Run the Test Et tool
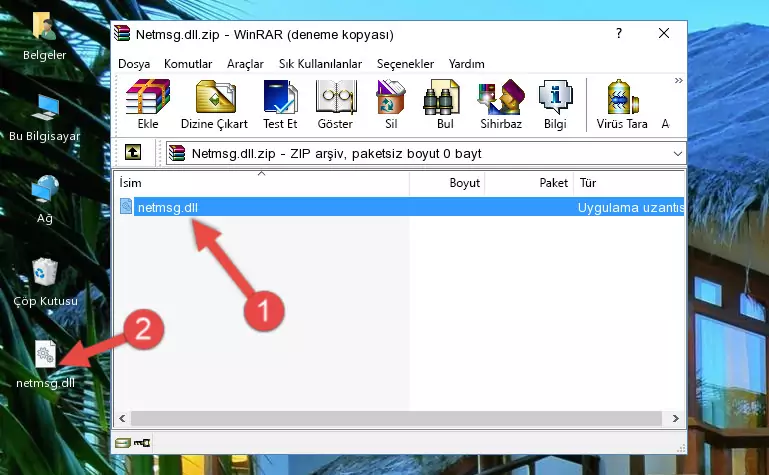Viewport: 769px width, 475px height. (x=280, y=104)
